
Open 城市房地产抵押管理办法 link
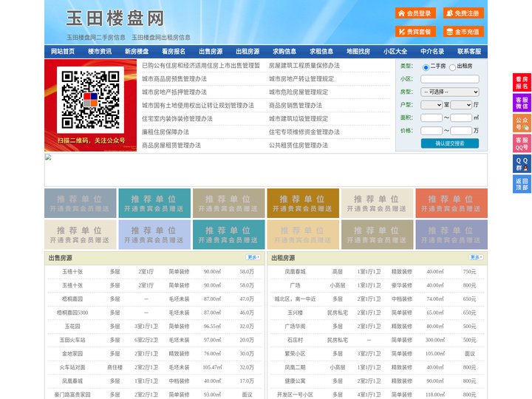(174, 92)
